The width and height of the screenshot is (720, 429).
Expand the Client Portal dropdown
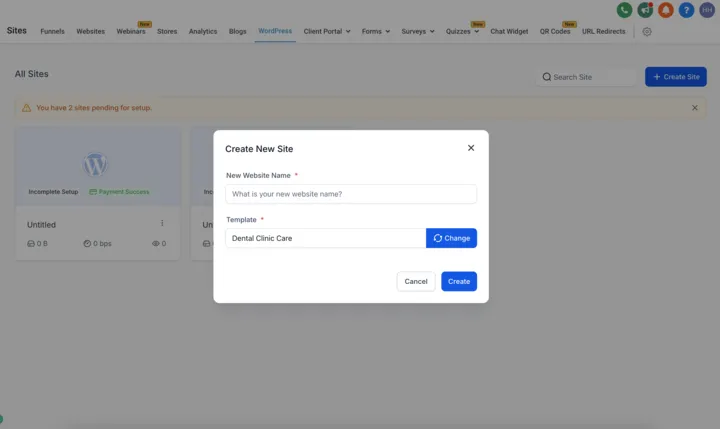(326, 31)
